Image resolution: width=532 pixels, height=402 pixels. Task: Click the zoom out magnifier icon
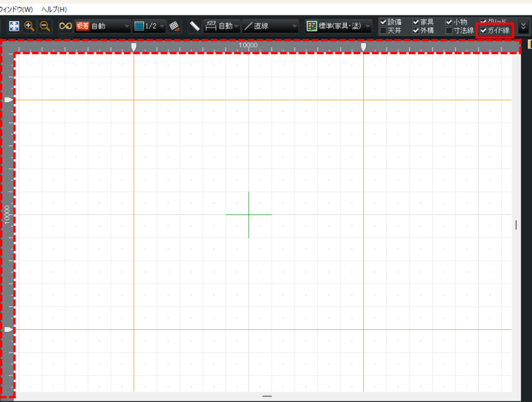pyautogui.click(x=45, y=26)
